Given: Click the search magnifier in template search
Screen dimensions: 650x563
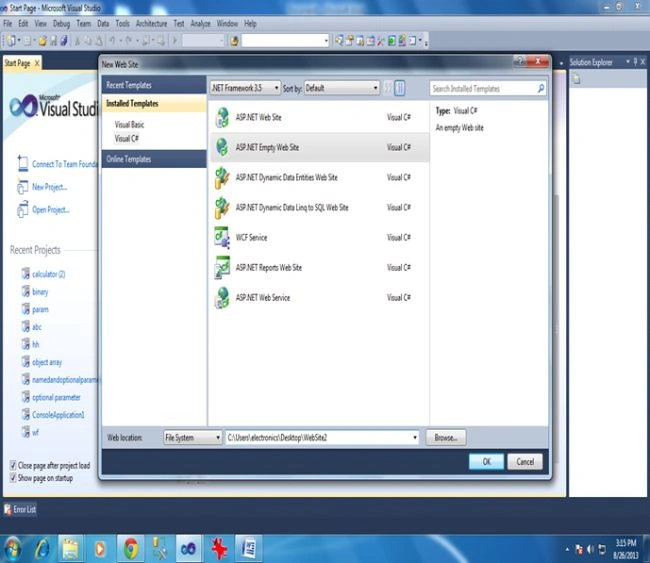Looking at the screenshot, I should pyautogui.click(x=541, y=88).
